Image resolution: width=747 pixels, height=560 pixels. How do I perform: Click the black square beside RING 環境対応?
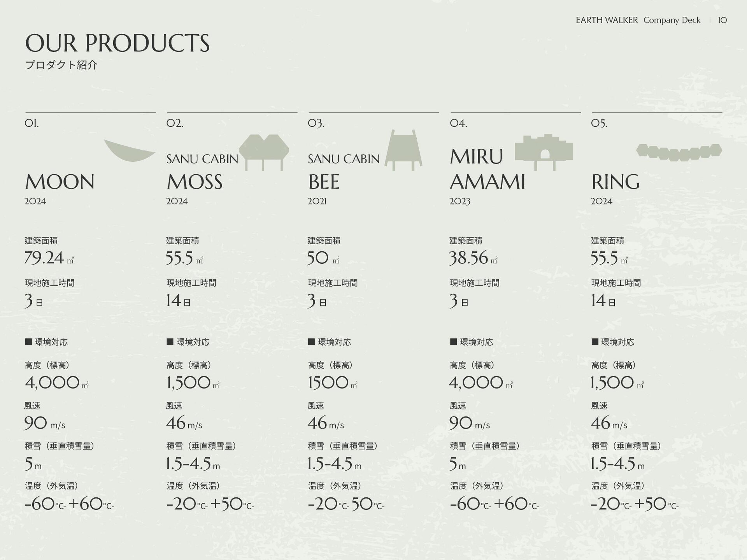point(595,342)
